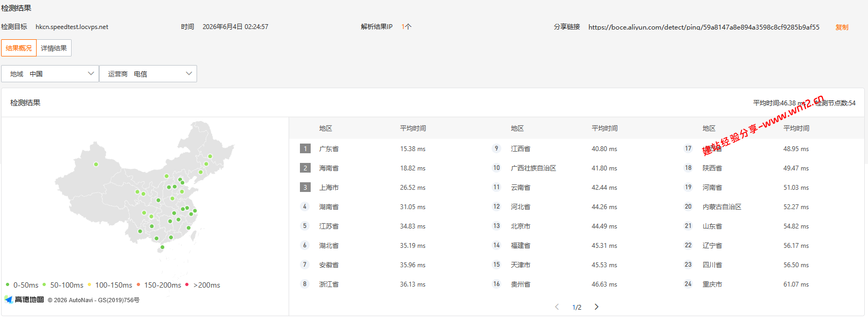Select the 北京市 row
This screenshot has height=321, width=868.
[577, 226]
